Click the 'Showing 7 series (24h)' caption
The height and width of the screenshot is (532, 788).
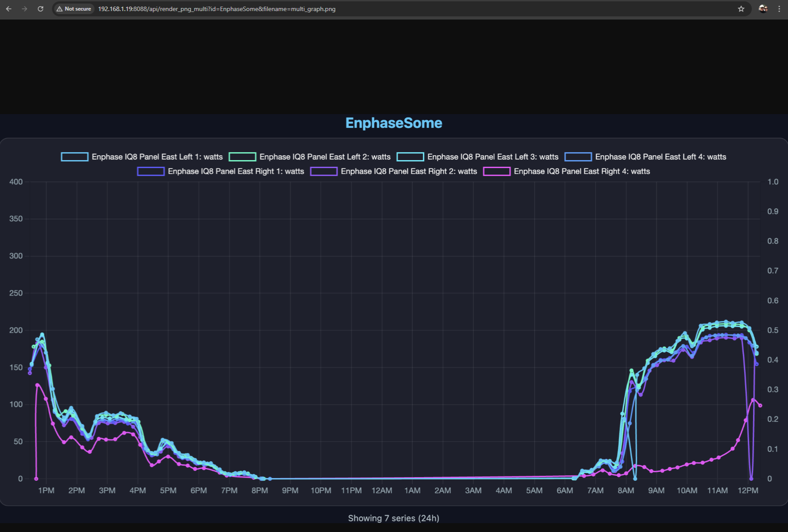pyautogui.click(x=394, y=518)
